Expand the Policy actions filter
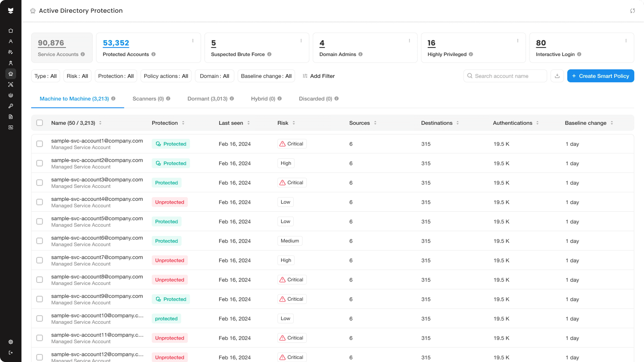 tap(166, 76)
